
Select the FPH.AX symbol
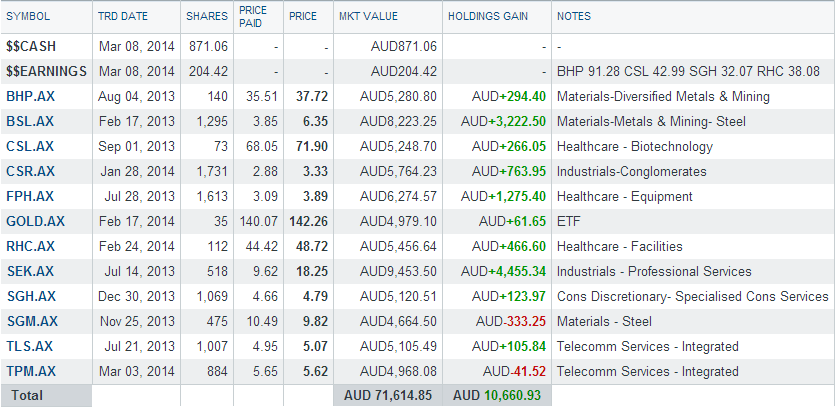(x=30, y=196)
